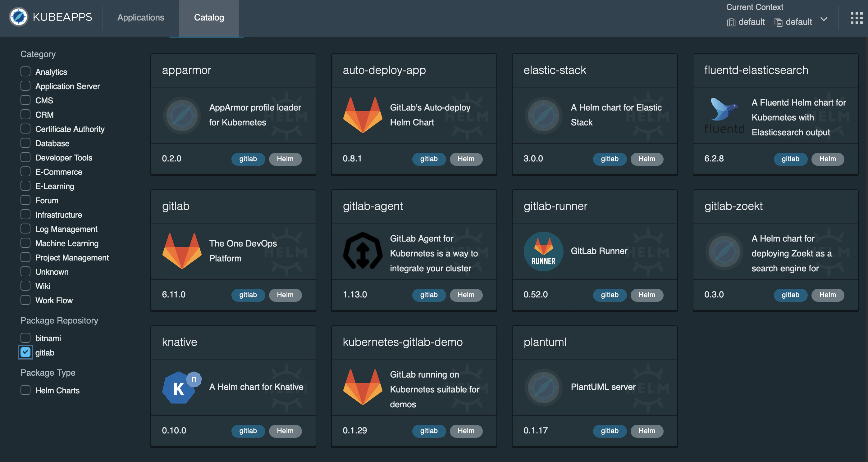Open the apparmor package title

coord(186,70)
